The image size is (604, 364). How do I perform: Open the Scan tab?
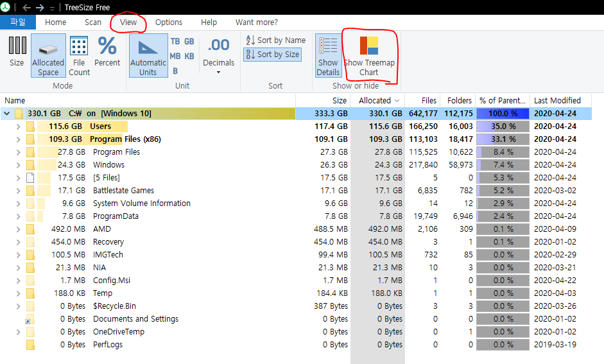coord(93,22)
